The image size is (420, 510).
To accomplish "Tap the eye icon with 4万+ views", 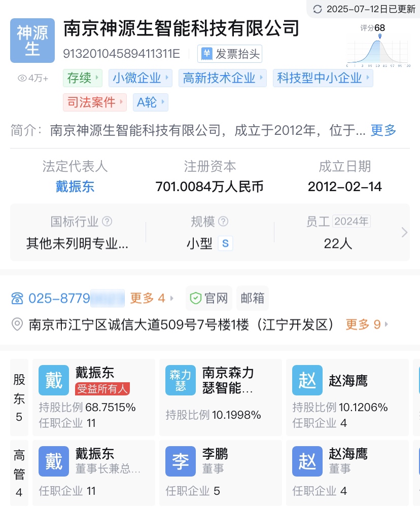I will coord(22,78).
